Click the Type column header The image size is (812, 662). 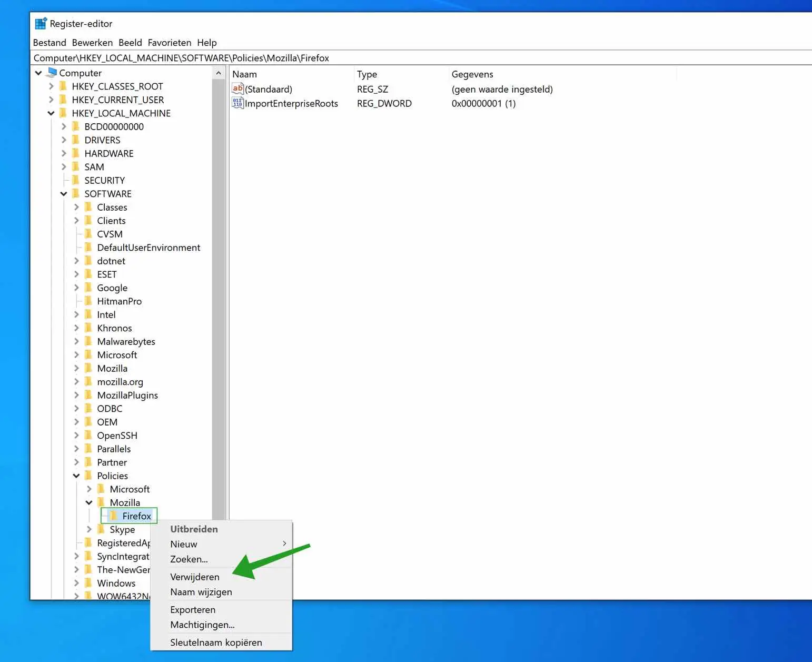401,74
